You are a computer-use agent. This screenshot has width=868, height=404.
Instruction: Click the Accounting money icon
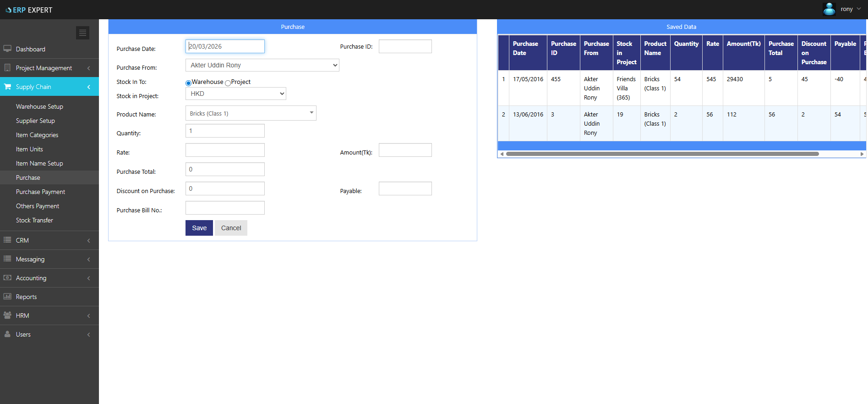[7, 278]
